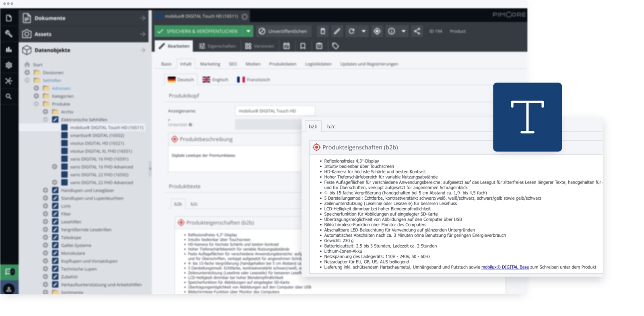Click the Anzeigename input field
Viewport: 644px width, 316px height.
[275, 111]
